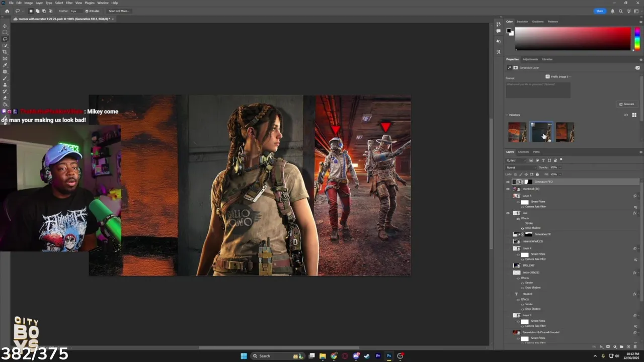Open the Fill value dropdown
644x362 pixels.
coord(560,174)
